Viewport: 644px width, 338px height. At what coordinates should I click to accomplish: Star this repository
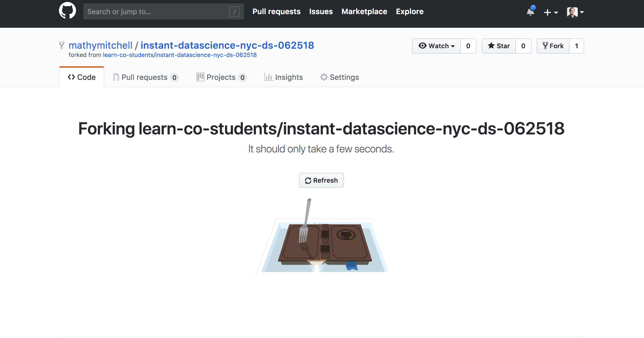tap(499, 46)
